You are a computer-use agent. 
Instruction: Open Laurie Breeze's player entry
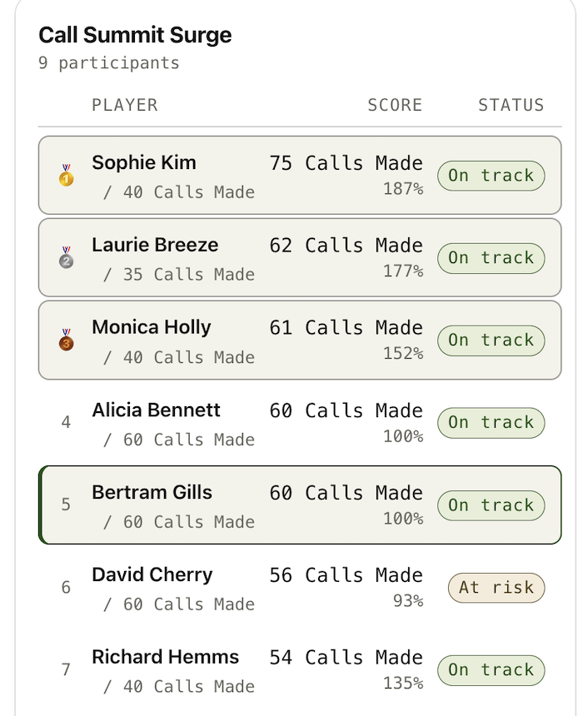coord(155,245)
